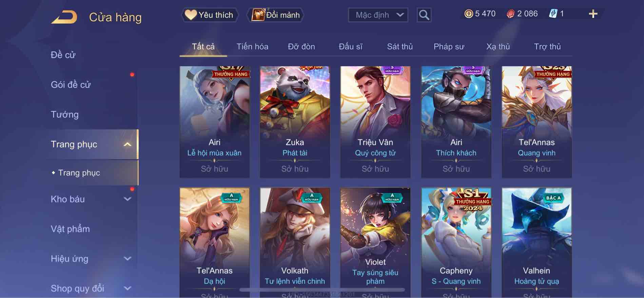Open Gói đề cử in the sidebar

coord(71,85)
